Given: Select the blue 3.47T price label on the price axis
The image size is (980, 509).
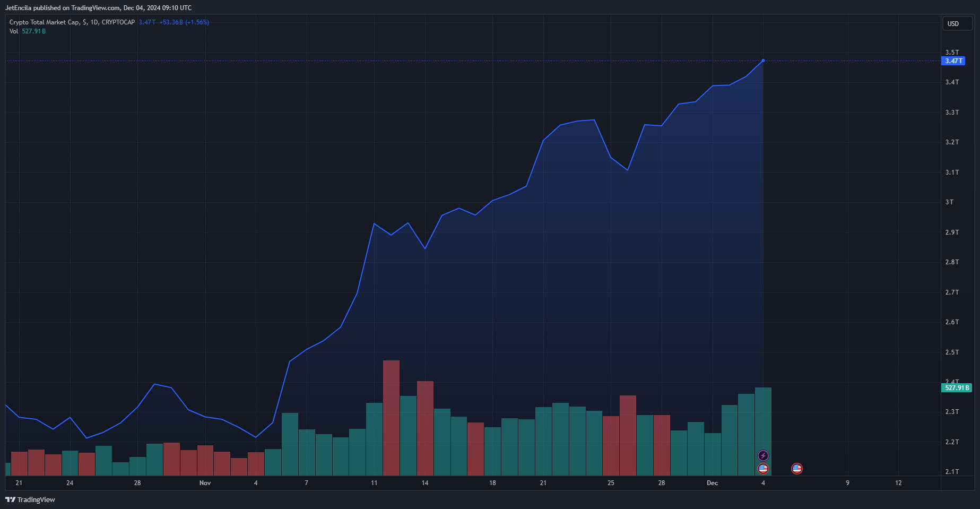Looking at the screenshot, I should click(953, 61).
